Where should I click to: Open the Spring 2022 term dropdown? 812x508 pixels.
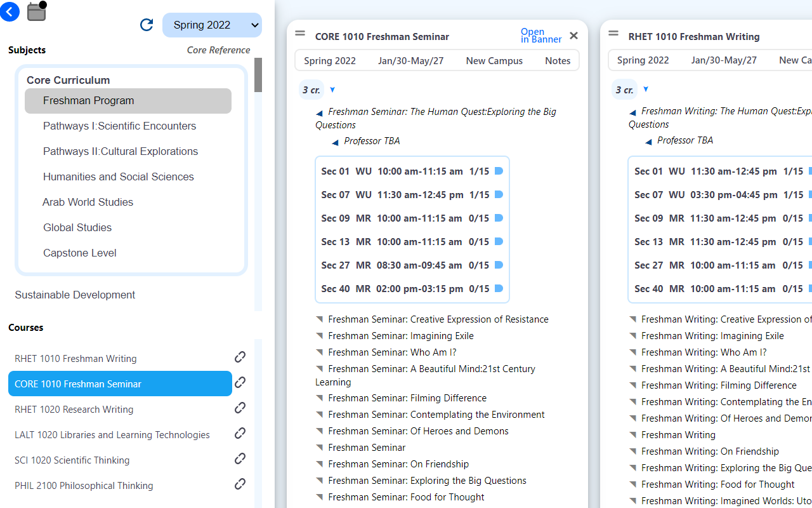click(x=212, y=25)
